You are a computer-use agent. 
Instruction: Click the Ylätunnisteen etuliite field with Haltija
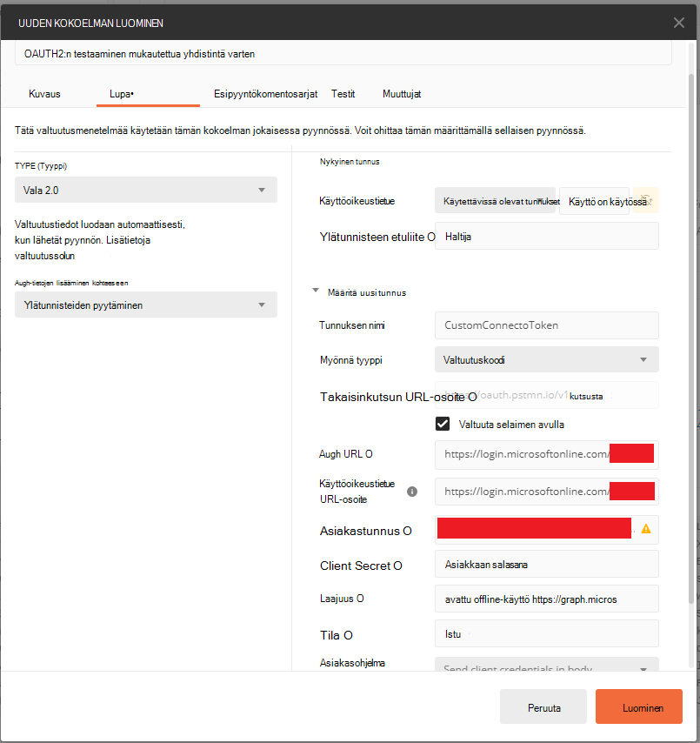tap(547, 236)
